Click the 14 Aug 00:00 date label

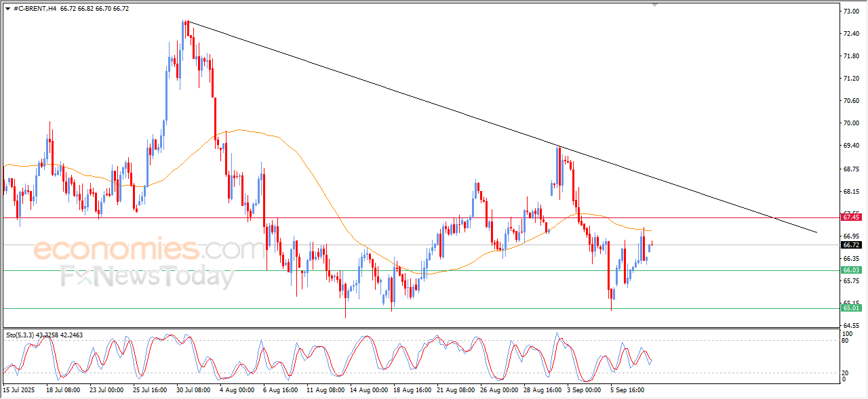(370, 390)
